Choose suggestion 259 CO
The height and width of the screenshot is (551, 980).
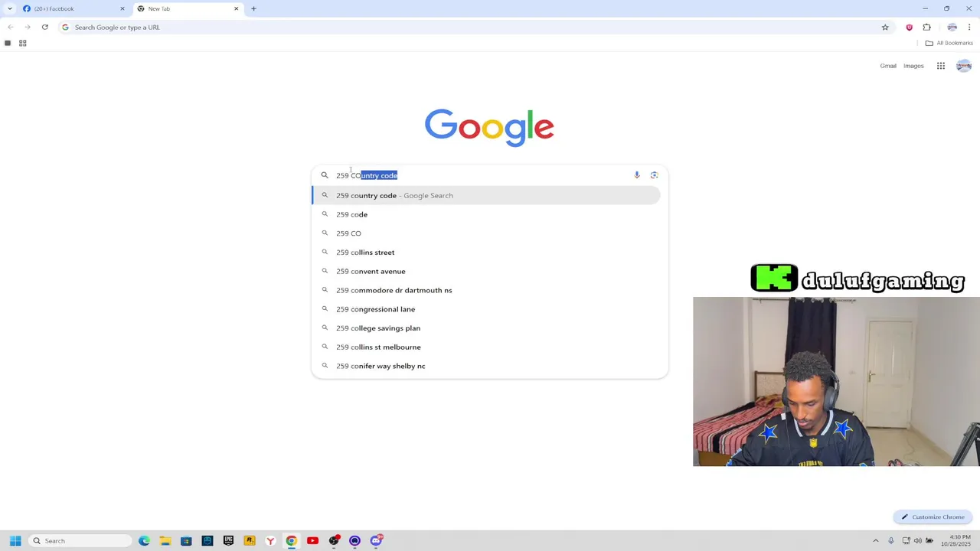(486, 233)
